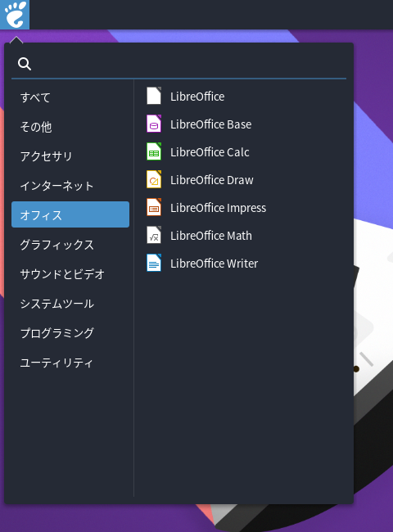Click the "LibreOffice Draw" label

(x=212, y=180)
